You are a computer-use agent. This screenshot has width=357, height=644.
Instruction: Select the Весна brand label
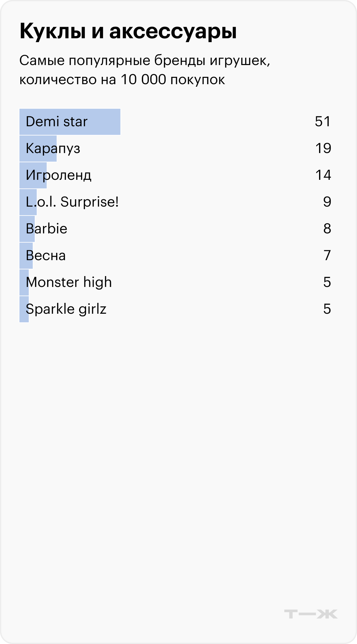pos(46,256)
